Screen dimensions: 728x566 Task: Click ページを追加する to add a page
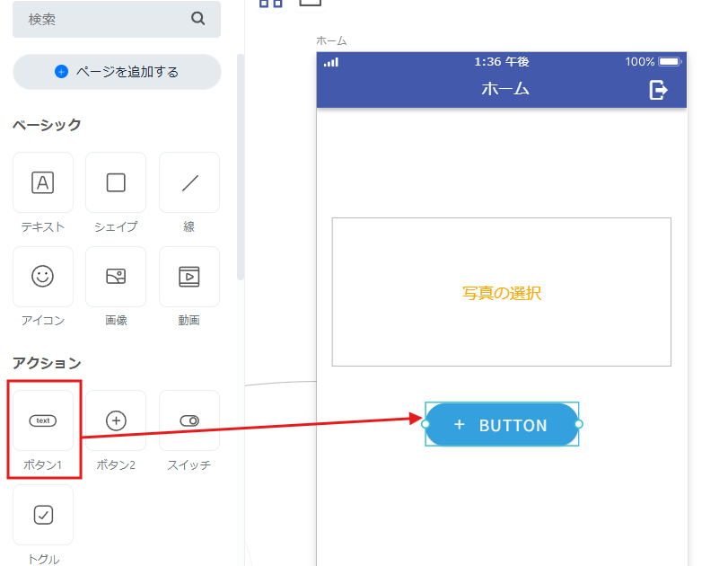point(117,72)
